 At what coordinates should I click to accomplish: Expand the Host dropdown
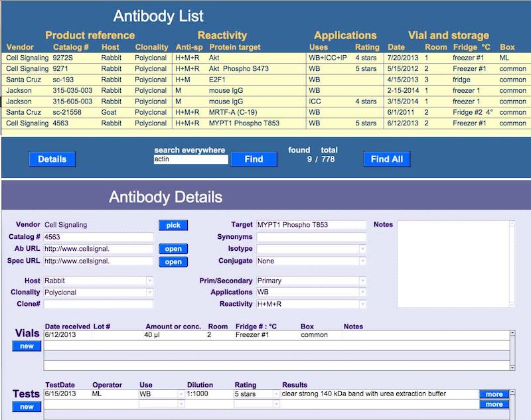149,281
